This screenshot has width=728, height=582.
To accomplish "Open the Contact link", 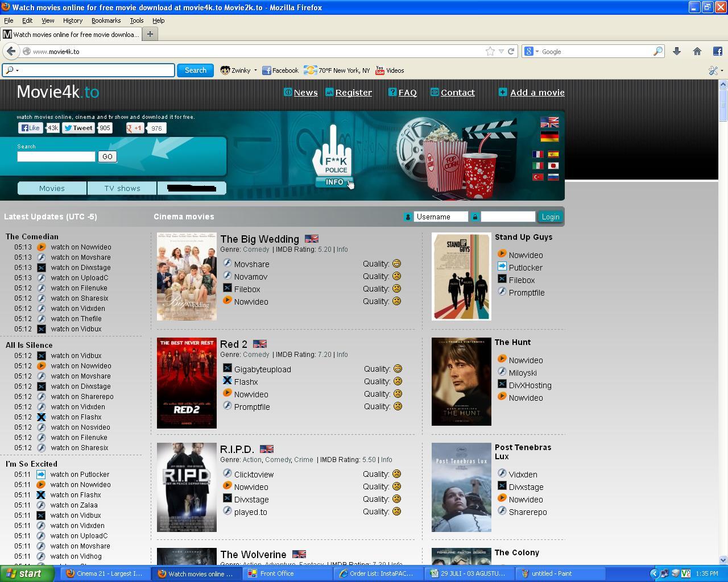I will point(457,93).
